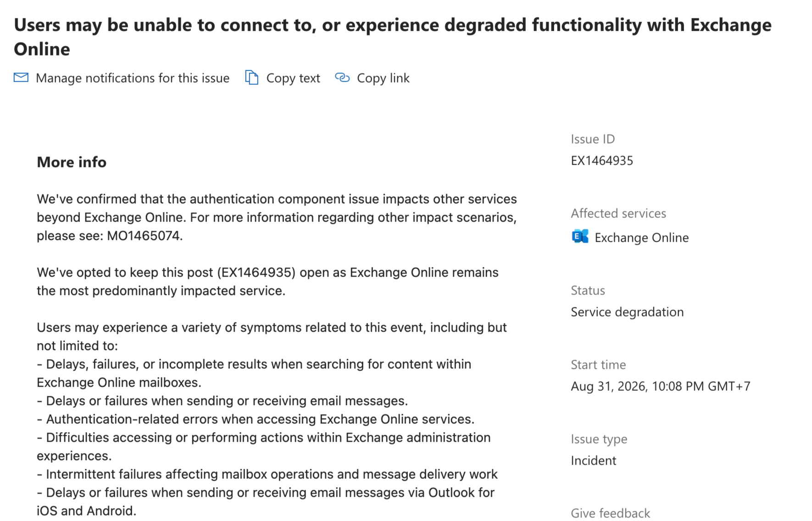Click the envelope notifications icon

pyautogui.click(x=21, y=78)
